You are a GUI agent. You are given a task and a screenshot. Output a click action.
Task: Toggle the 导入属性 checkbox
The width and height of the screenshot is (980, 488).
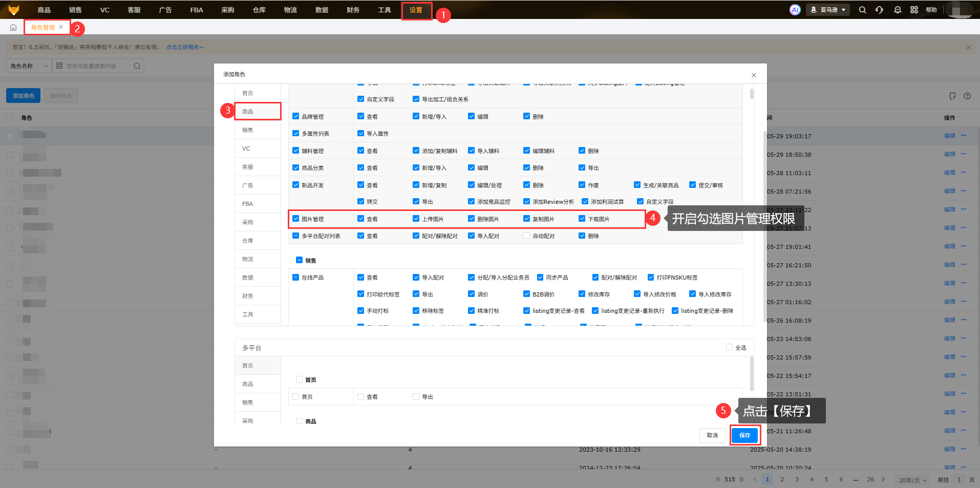pyautogui.click(x=360, y=133)
